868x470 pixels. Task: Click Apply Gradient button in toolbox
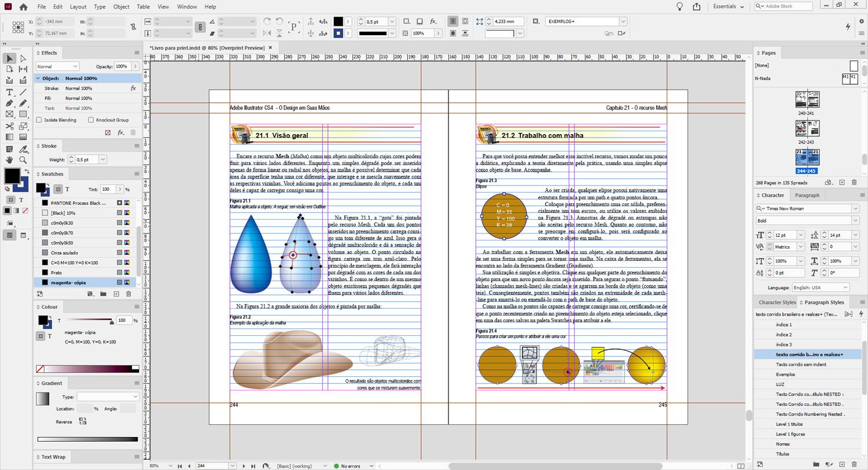(x=16, y=211)
